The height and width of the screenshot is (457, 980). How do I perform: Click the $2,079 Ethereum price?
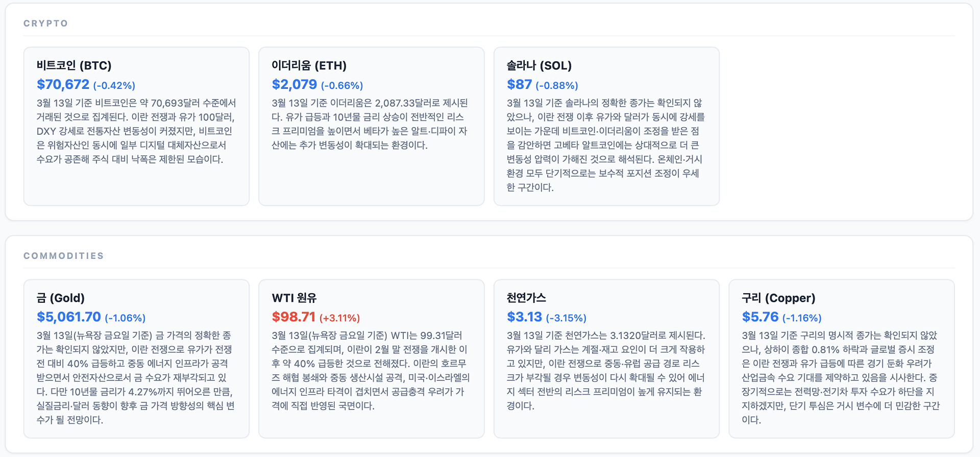(295, 84)
